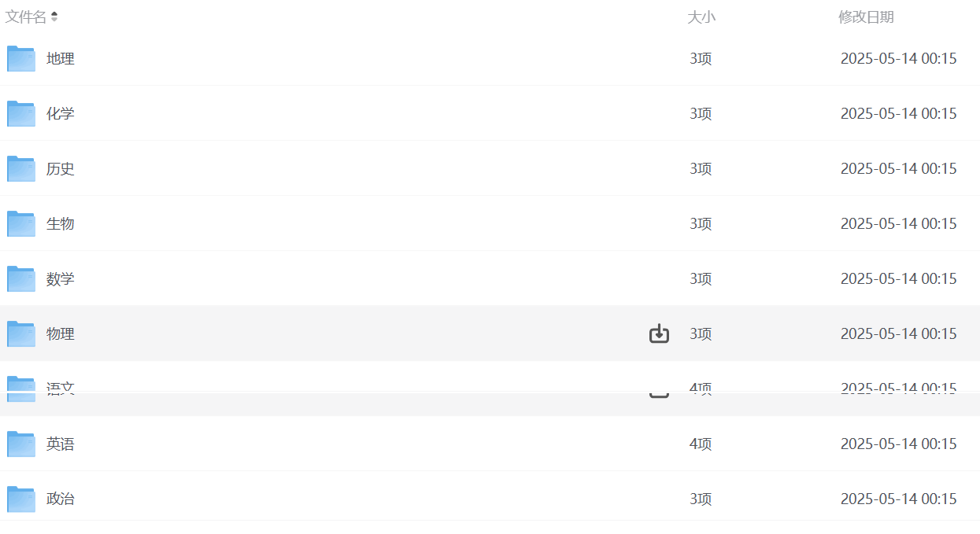
Task: Click the 物理 folder icon
Action: [x=21, y=334]
